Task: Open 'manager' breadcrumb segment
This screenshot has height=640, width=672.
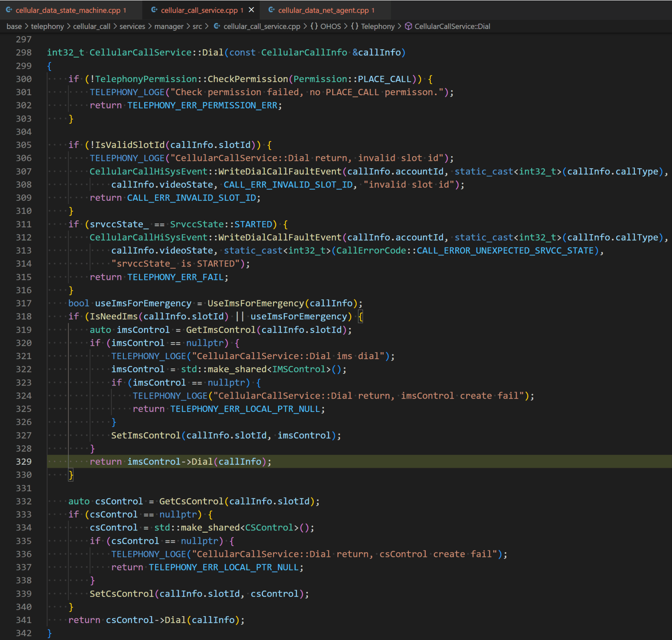Action: [169, 26]
